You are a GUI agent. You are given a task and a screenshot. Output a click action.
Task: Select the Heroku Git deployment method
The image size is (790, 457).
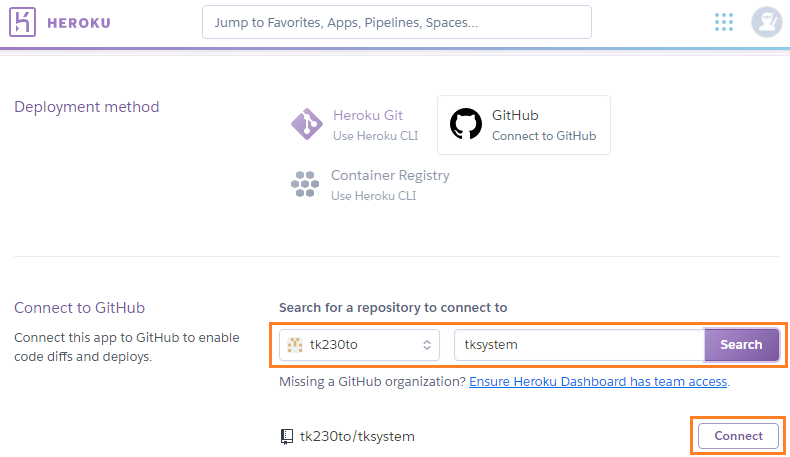pyautogui.click(x=355, y=125)
